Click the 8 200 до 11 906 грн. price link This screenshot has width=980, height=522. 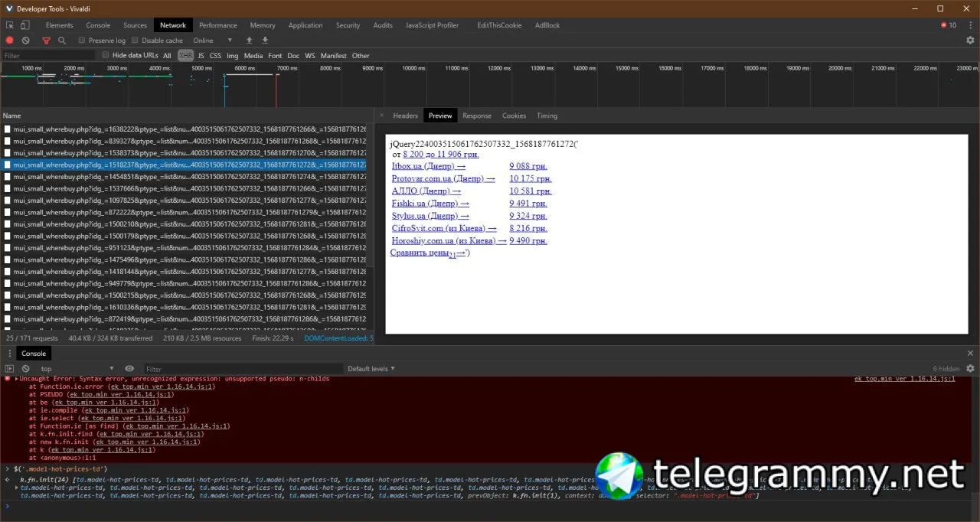coord(441,154)
